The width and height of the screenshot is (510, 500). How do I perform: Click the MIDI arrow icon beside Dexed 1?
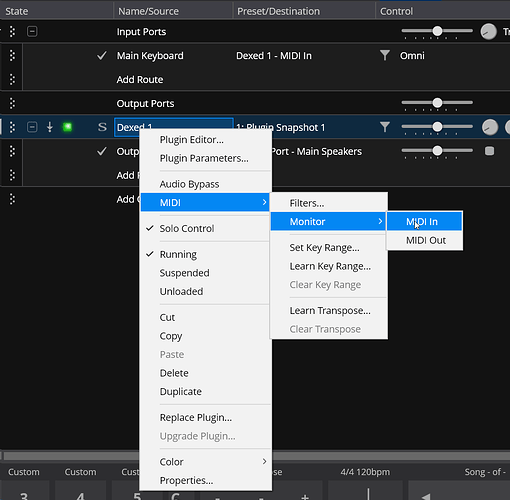pos(50,127)
